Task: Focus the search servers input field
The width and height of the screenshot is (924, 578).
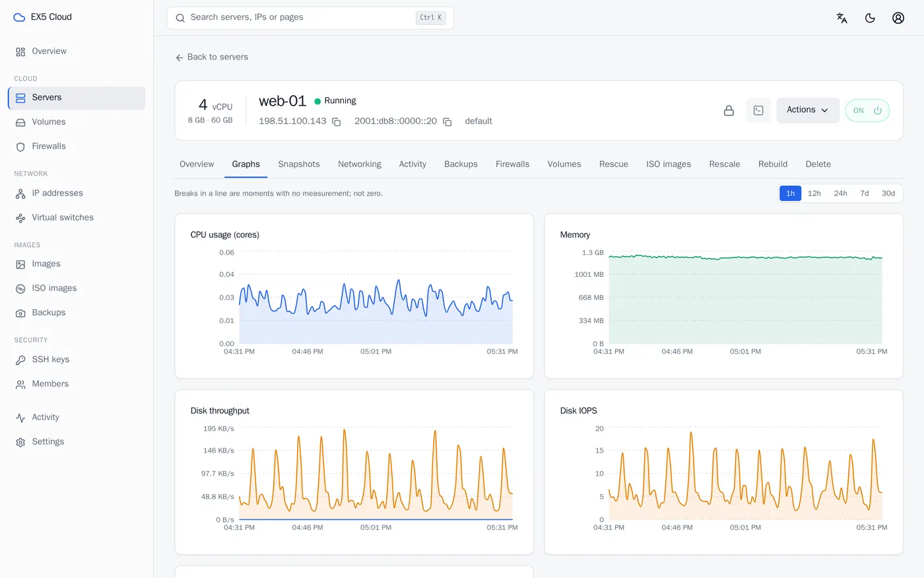Action: [x=310, y=18]
